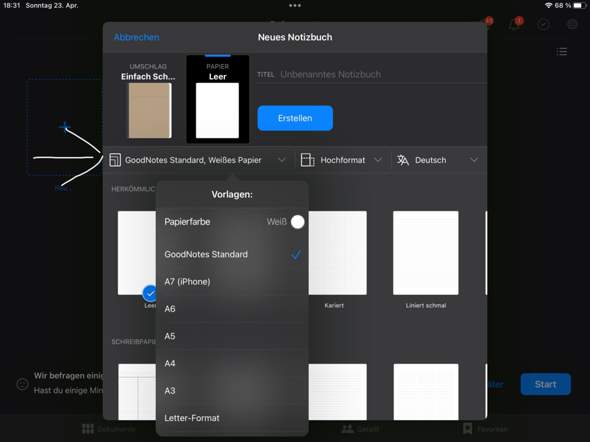590x442 pixels.
Task: Click the tan notebook cover preview
Action: point(150,111)
